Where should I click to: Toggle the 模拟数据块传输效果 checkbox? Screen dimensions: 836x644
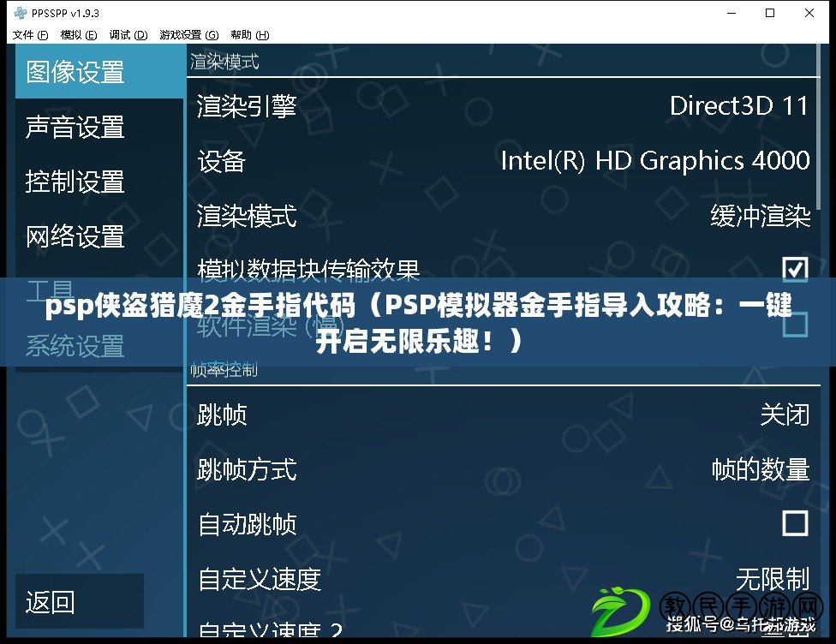click(795, 269)
